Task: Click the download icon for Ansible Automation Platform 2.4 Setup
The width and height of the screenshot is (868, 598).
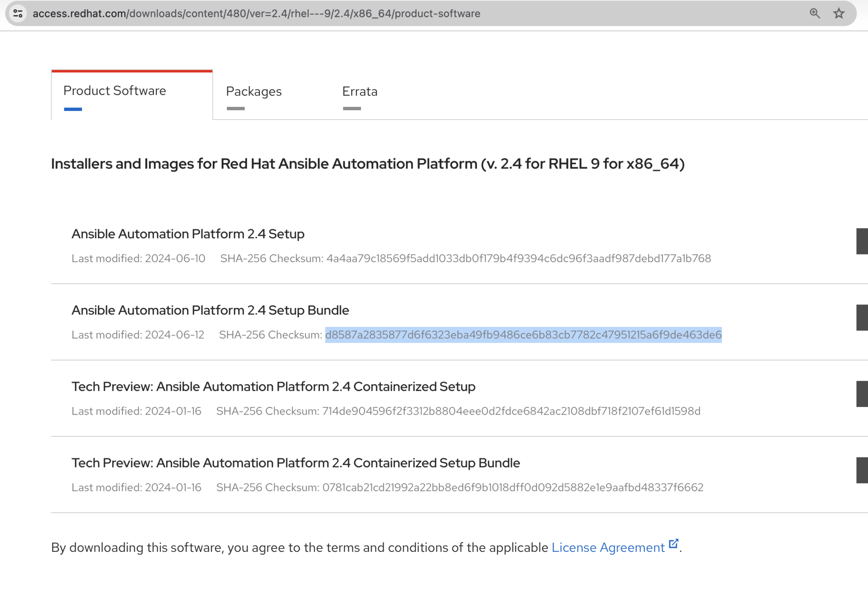Action: pos(863,241)
